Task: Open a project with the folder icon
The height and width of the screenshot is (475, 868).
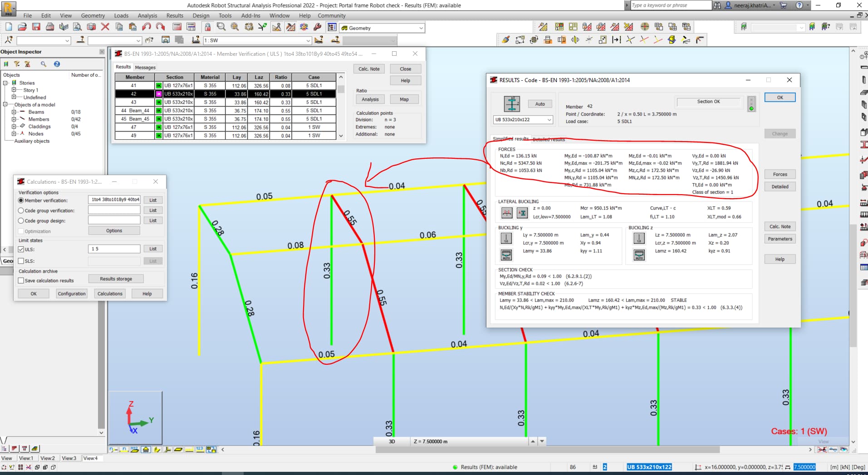Action: click(x=22, y=27)
